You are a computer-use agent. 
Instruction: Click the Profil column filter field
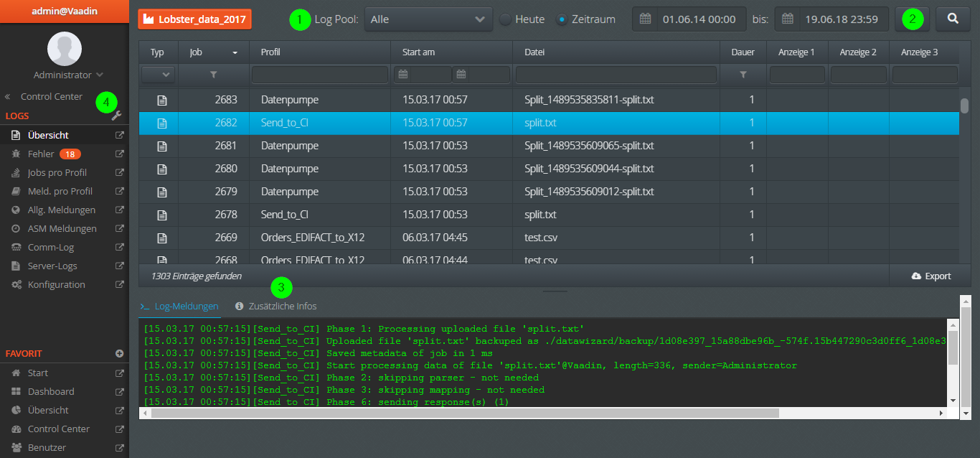point(320,75)
